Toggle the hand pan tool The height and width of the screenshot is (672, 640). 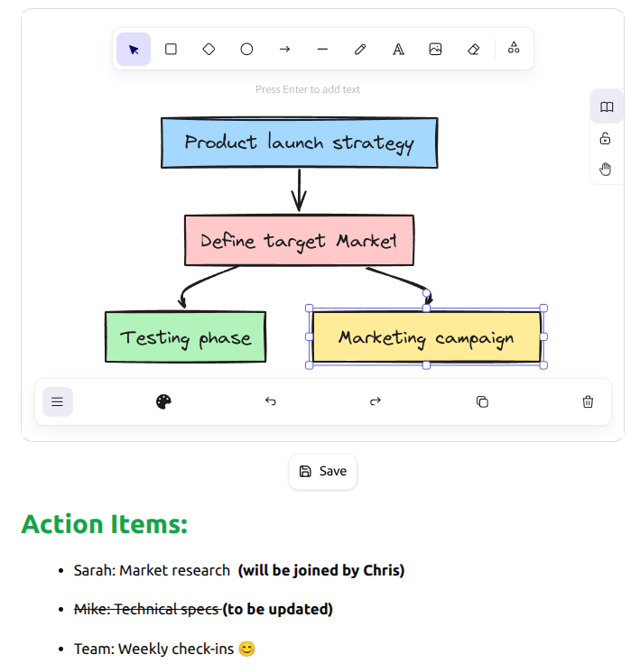607,169
